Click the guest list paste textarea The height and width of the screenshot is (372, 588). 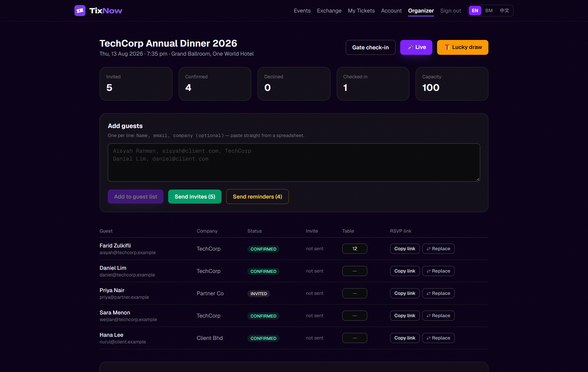pos(294,163)
